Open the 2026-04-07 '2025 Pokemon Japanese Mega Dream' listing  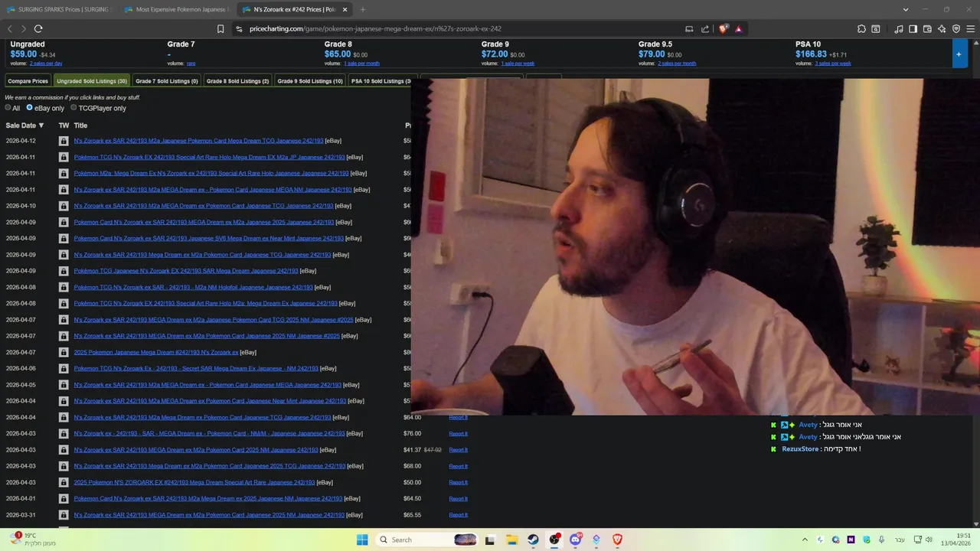156,352
